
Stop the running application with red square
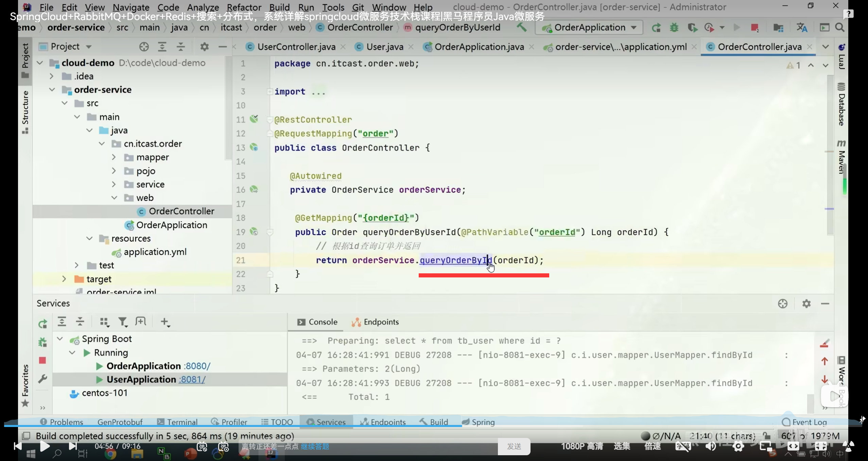(754, 28)
